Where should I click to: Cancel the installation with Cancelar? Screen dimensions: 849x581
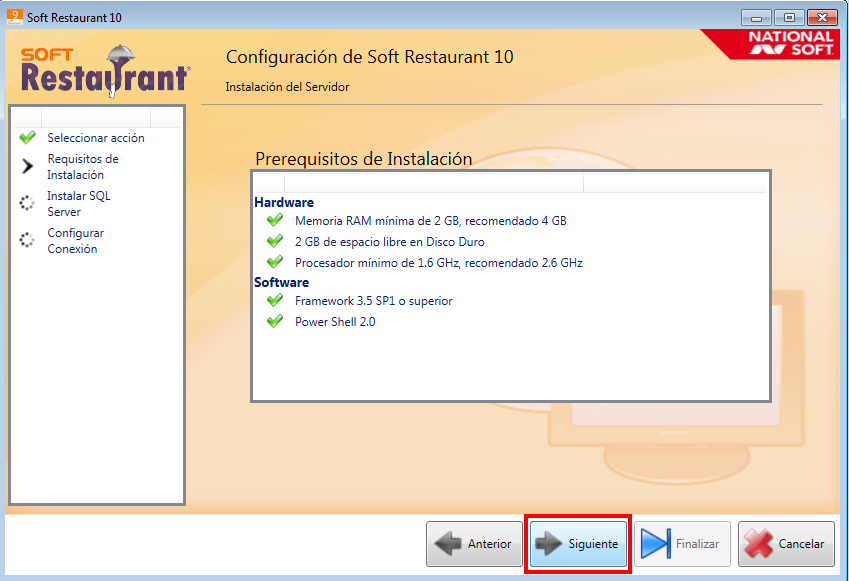click(x=786, y=544)
